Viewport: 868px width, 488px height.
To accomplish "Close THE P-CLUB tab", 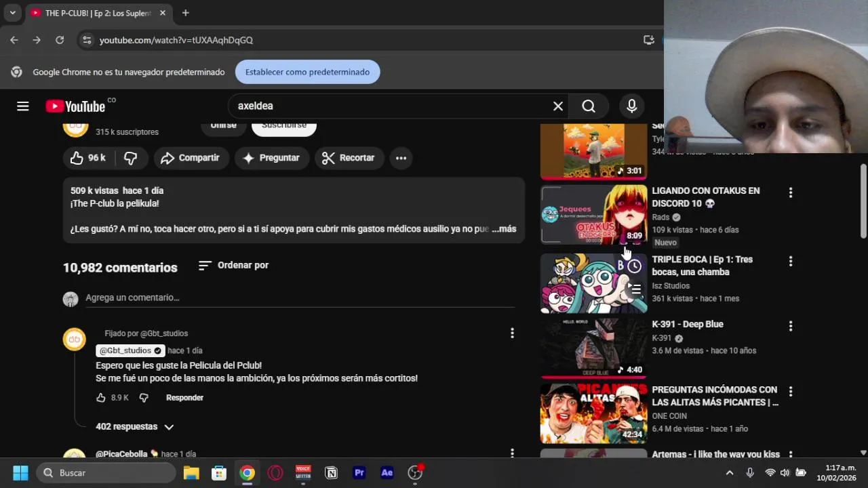I will click(x=163, y=13).
